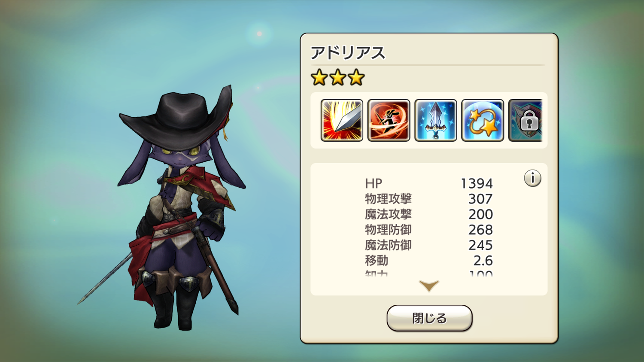Close the panel with 閉じる button
The image size is (644, 362).
(429, 318)
